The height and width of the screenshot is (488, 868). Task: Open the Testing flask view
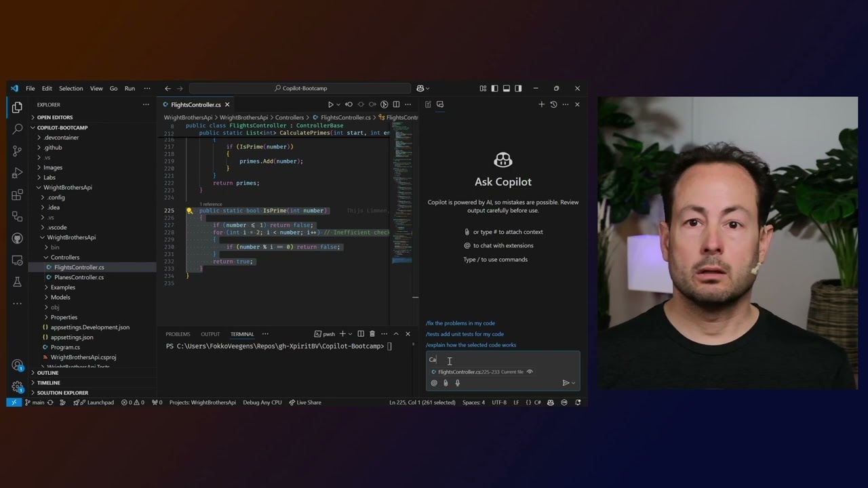coord(17,281)
